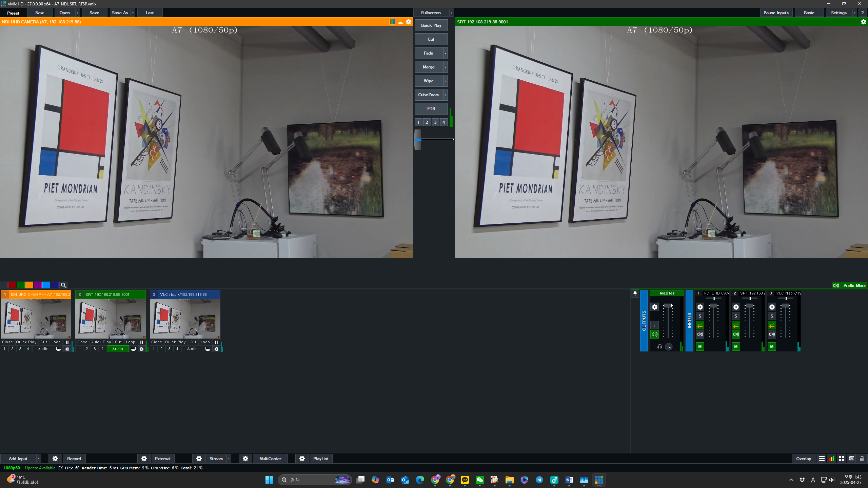
Task: Open Stream settings gear
Action: (199, 459)
